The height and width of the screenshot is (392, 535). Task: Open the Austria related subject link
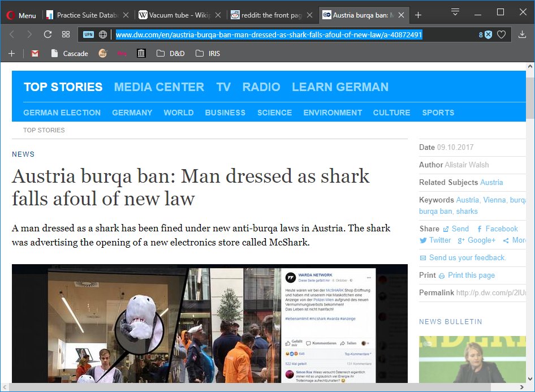491,183
